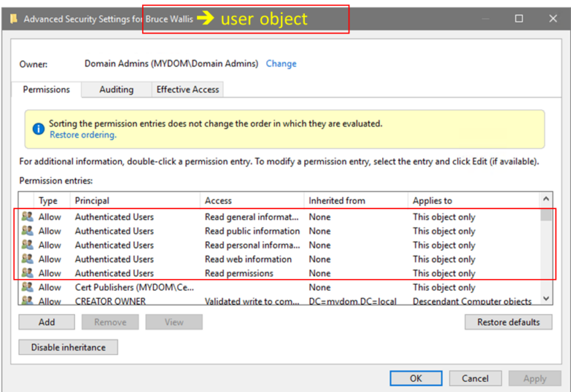Click the Cancel button
Viewport: 571px width, 392px height.
click(475, 378)
